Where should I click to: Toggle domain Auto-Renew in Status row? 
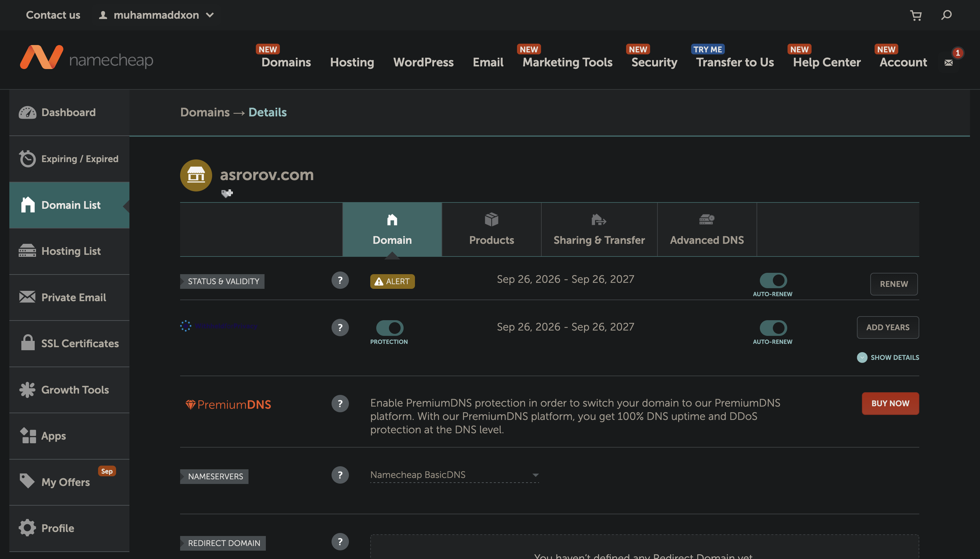[x=773, y=280]
